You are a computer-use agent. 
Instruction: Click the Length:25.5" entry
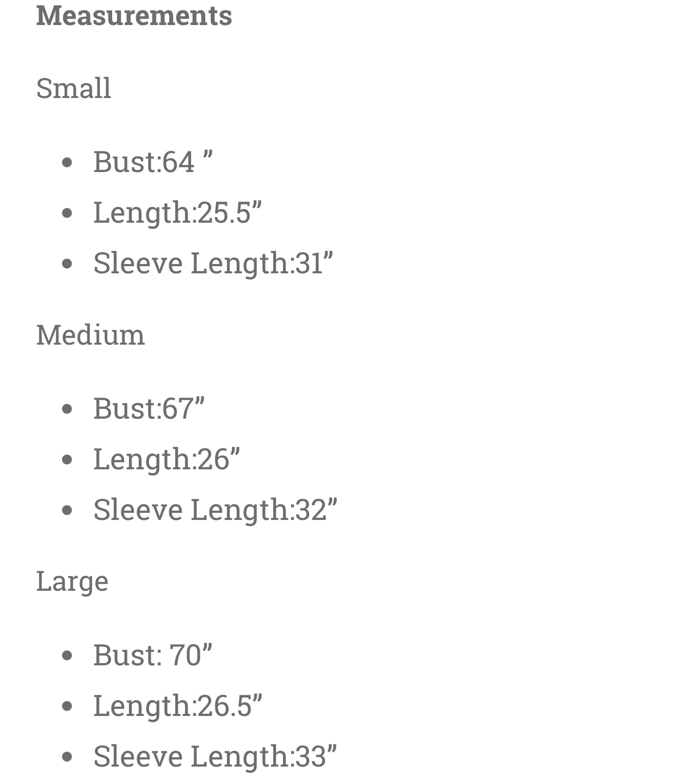pyautogui.click(x=177, y=212)
